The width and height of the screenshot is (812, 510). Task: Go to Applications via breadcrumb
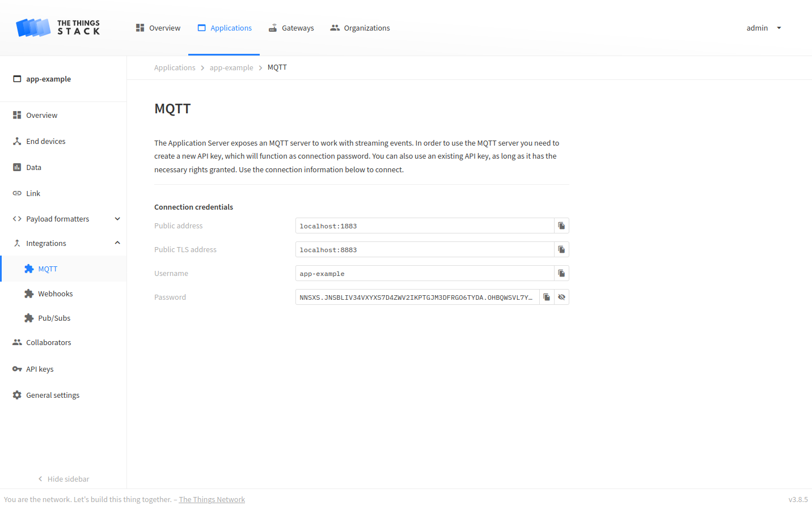174,67
